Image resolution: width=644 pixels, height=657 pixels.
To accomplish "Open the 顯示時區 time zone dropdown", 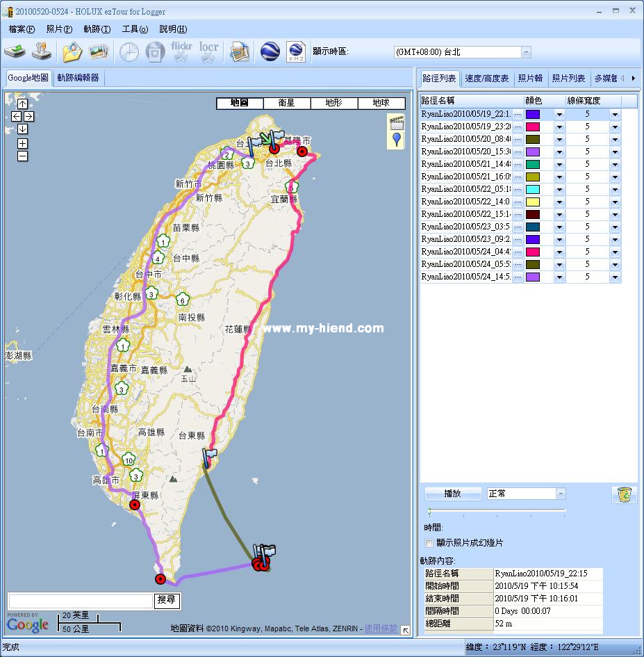I will [x=527, y=52].
